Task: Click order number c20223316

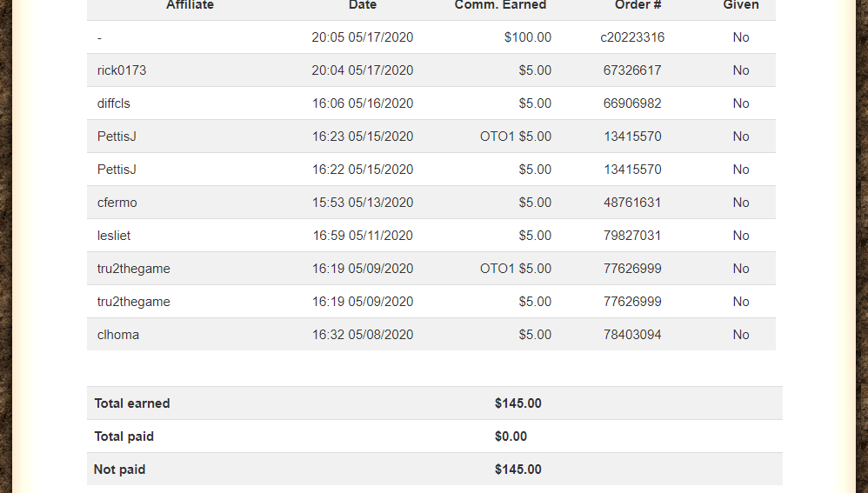Action: pos(632,37)
